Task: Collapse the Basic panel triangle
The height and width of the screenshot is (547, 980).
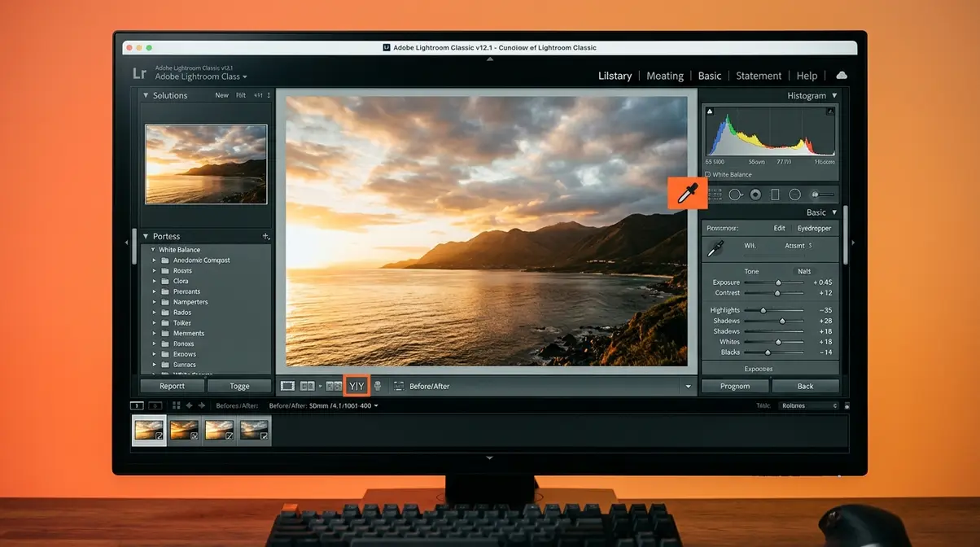Action: (834, 212)
